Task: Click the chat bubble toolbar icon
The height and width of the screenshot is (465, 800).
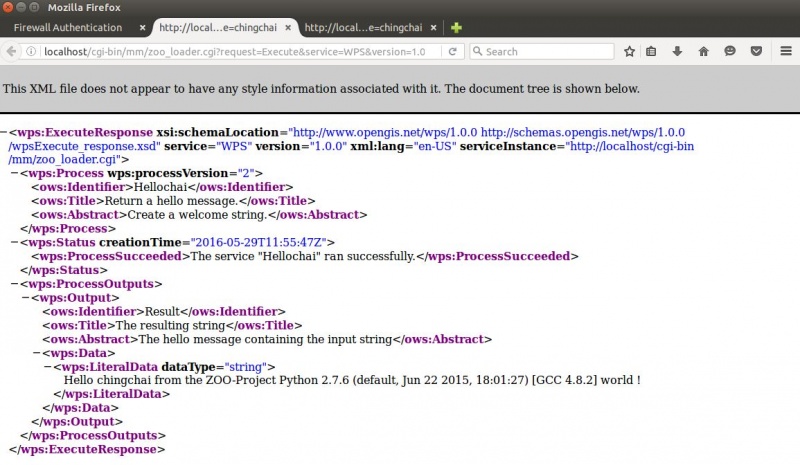Action: (730, 51)
